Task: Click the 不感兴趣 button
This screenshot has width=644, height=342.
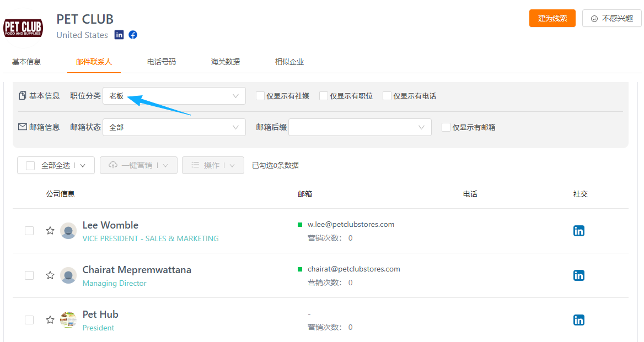Action: tap(612, 18)
